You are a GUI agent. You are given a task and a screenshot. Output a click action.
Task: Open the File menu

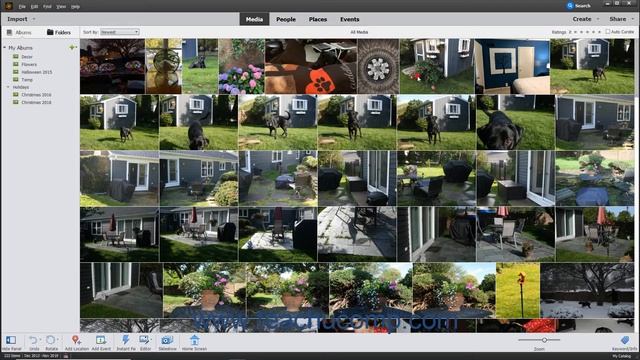pyautogui.click(x=22, y=7)
